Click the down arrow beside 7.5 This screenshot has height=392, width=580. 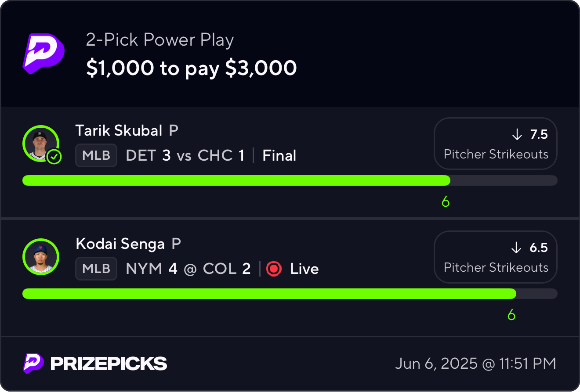pos(517,134)
